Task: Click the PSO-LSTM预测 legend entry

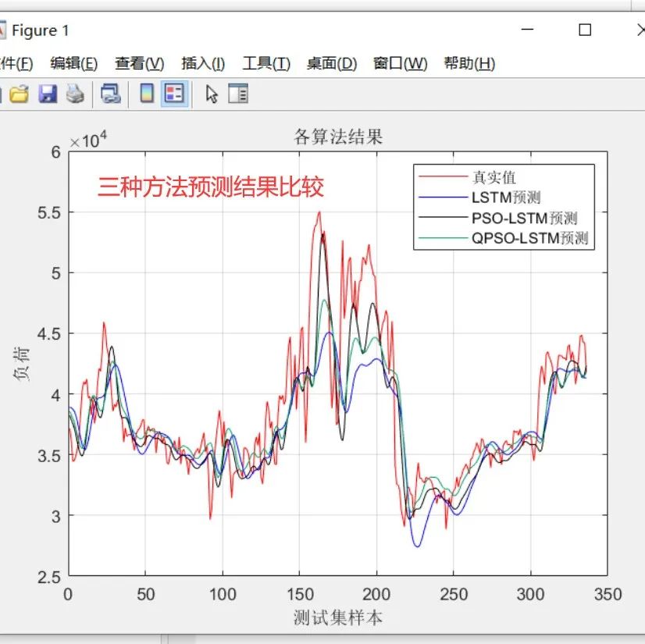Action: click(x=525, y=219)
